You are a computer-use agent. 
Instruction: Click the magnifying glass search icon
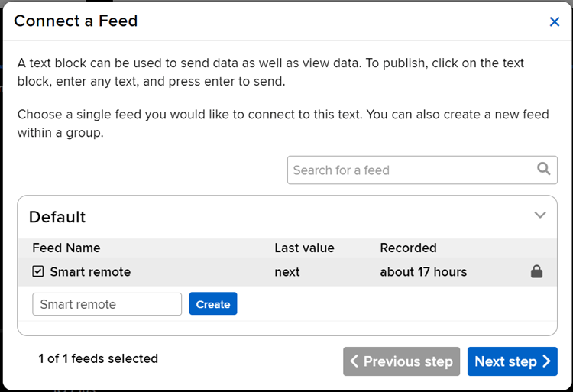pyautogui.click(x=543, y=170)
